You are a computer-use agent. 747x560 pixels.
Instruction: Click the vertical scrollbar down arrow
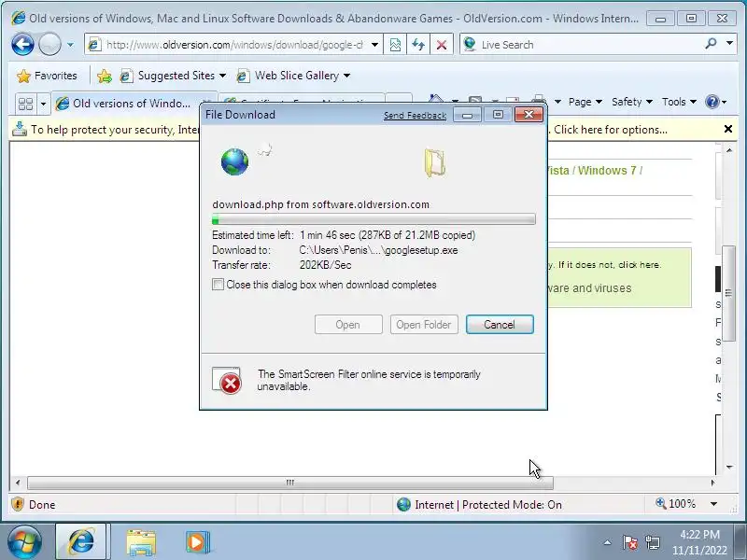click(x=729, y=468)
